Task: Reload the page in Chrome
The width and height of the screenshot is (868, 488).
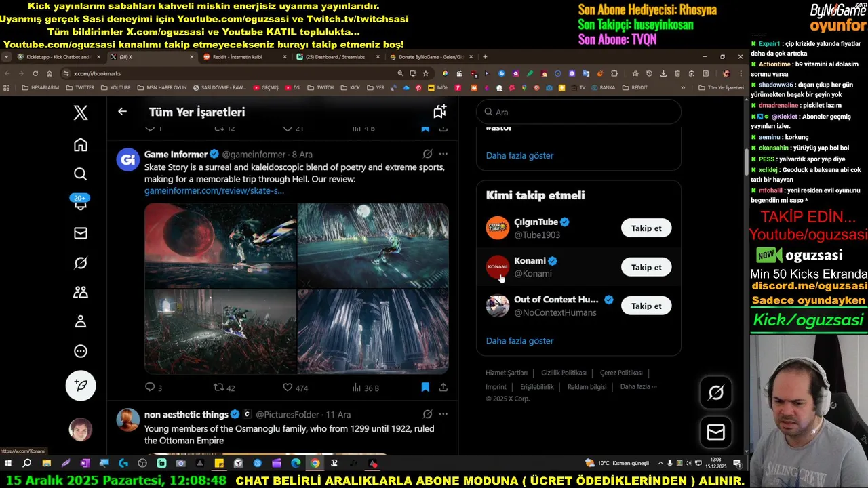Action: pyautogui.click(x=35, y=73)
